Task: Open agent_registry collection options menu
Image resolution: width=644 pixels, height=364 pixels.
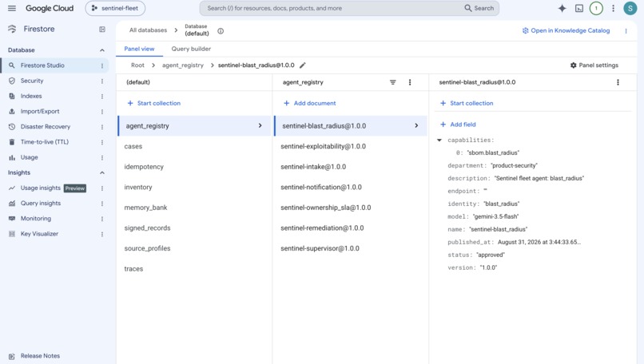Action: pos(410,82)
